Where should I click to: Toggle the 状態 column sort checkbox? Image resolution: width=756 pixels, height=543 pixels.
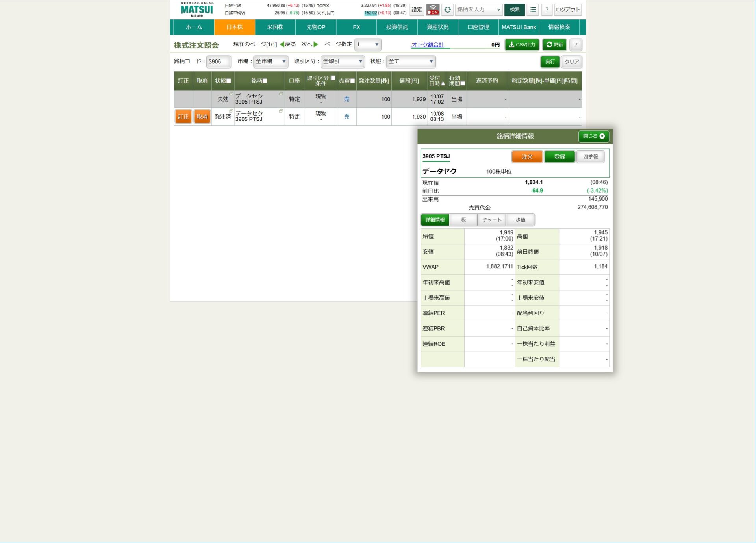point(229,81)
